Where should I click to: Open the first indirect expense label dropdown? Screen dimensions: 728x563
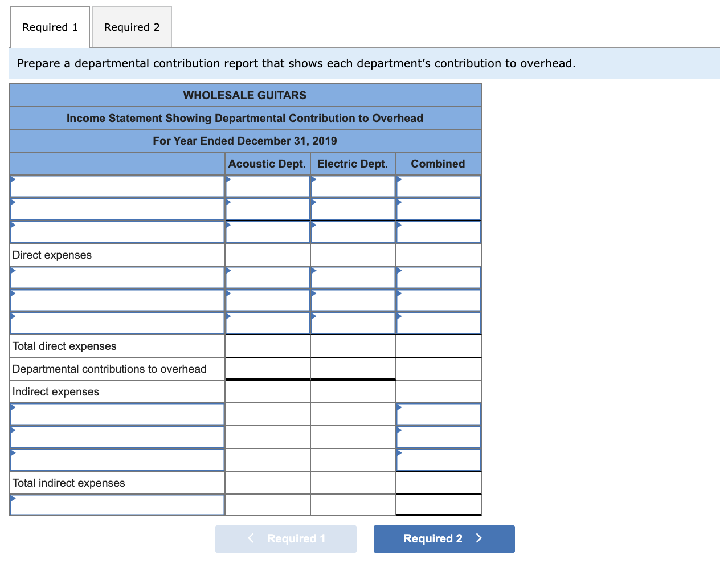(x=117, y=414)
